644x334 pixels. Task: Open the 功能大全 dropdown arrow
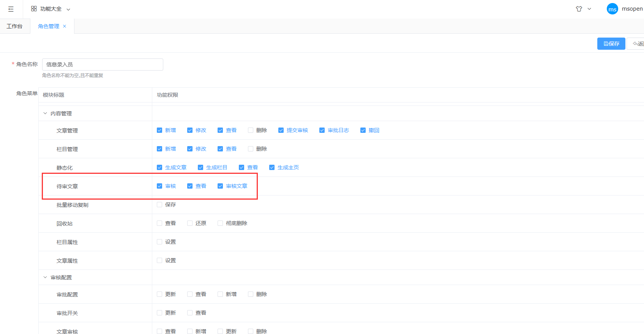click(x=68, y=9)
